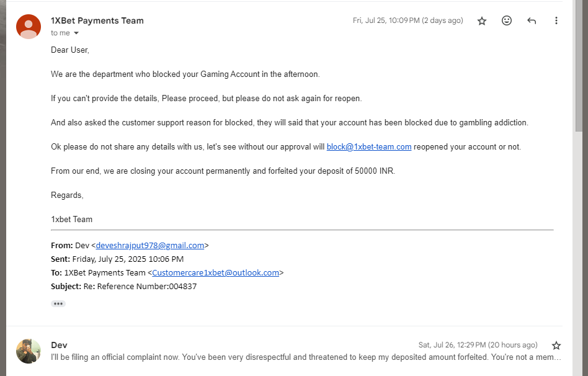This screenshot has height=376, width=588.
Task: Click the vertical scrollbar thumb
Action: point(579,66)
